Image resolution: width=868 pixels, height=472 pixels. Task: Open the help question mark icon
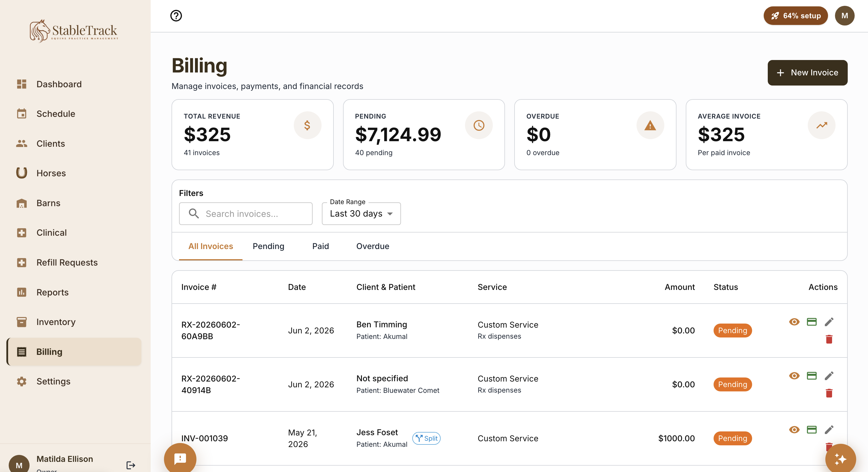coord(176,15)
